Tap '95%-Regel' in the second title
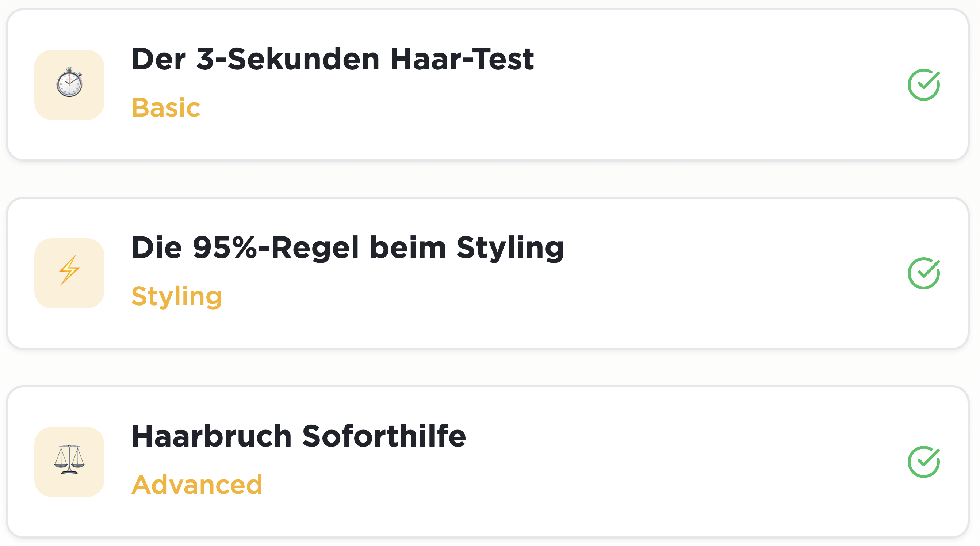Viewport: 980px width, 546px height. pyautogui.click(x=275, y=247)
